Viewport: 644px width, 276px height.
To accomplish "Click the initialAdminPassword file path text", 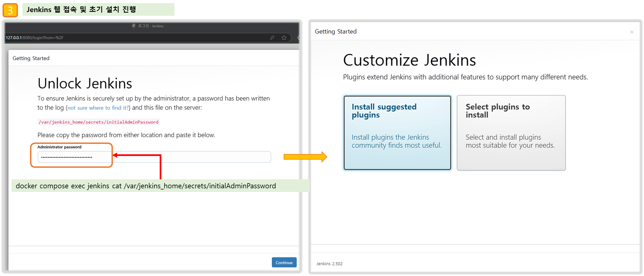I will 99,122.
